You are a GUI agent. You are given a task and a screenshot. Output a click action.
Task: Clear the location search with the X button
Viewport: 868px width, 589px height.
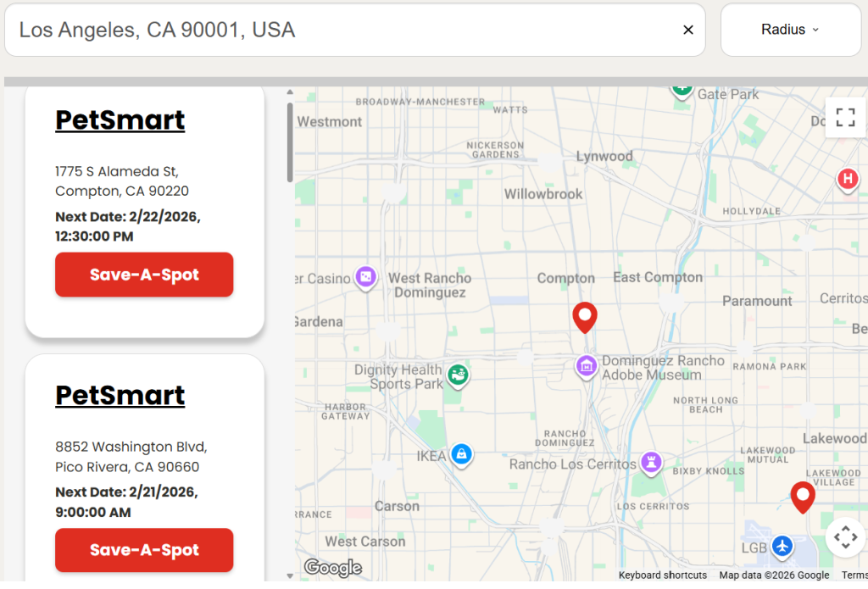coord(688,29)
